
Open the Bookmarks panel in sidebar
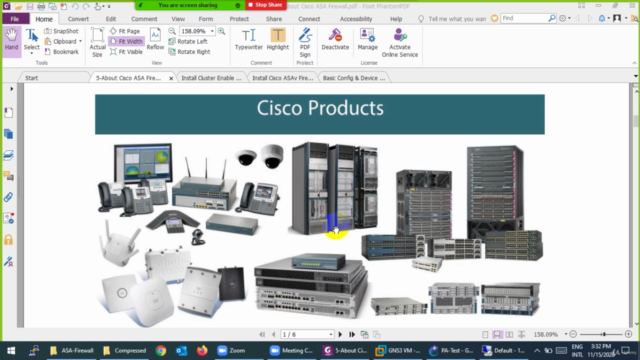pos(9,113)
